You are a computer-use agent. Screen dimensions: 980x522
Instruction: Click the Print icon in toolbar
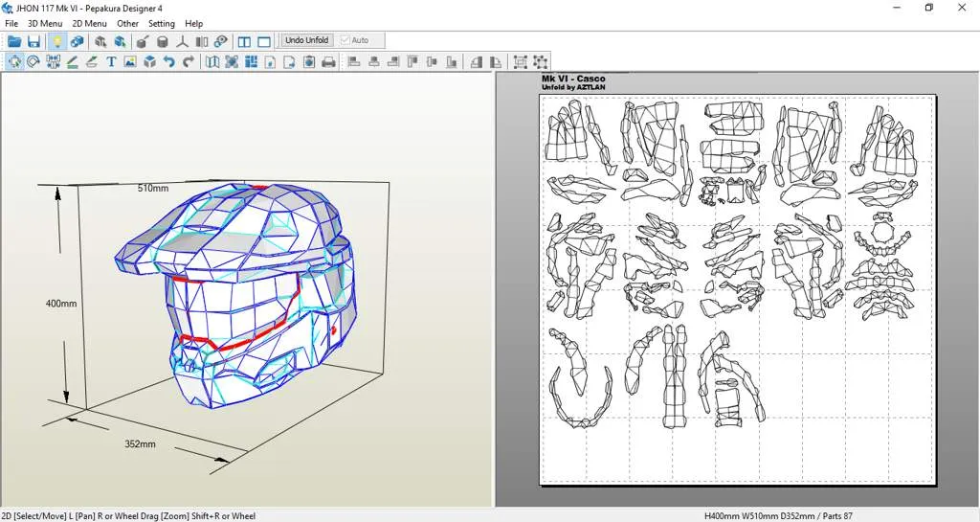point(328,62)
